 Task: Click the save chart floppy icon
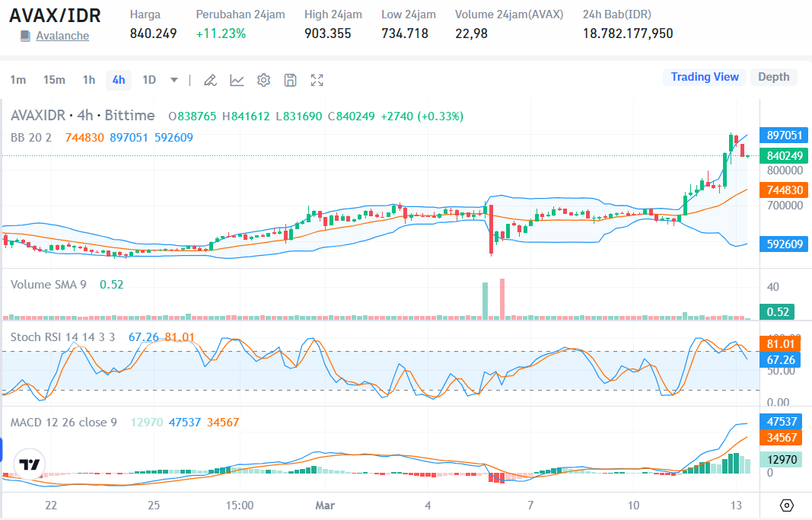(291, 80)
